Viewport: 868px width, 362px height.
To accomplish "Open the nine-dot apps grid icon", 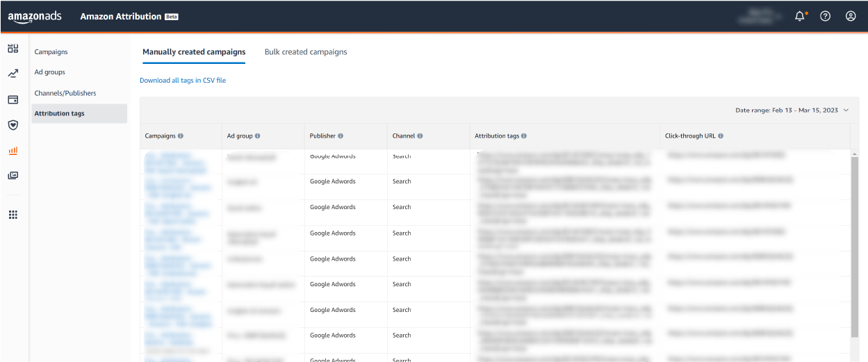I will click(x=13, y=215).
